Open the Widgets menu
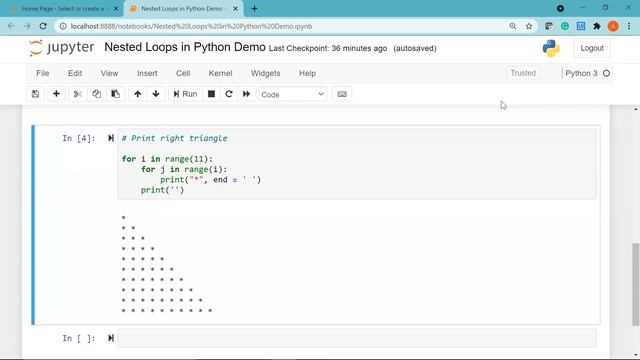 click(x=265, y=73)
